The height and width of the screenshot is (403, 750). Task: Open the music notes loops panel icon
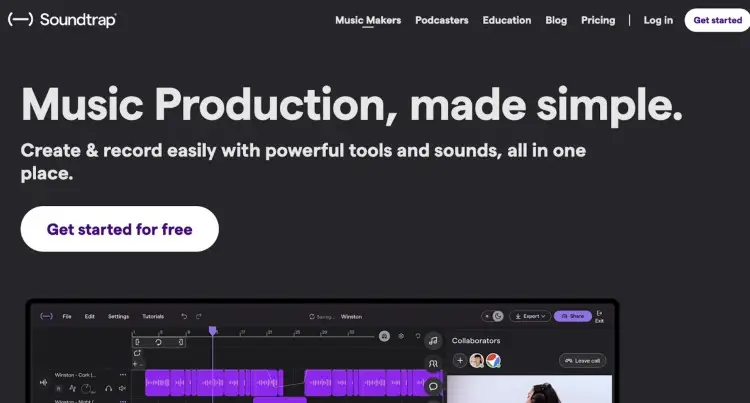tap(433, 341)
